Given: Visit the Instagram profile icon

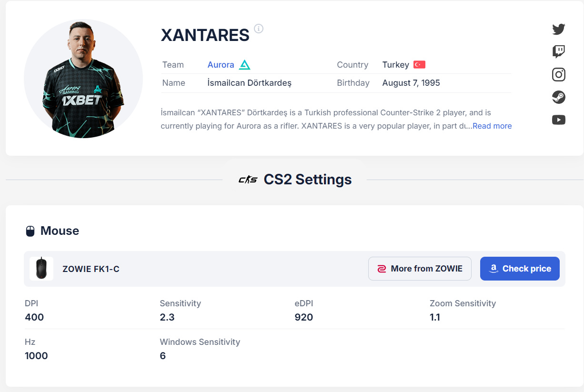Looking at the screenshot, I should point(559,74).
